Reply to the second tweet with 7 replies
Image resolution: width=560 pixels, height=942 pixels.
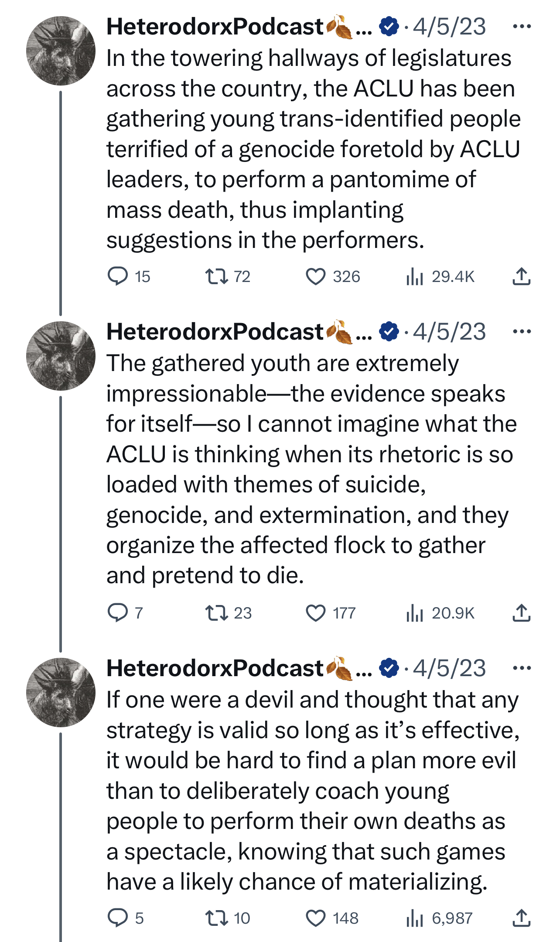118,613
